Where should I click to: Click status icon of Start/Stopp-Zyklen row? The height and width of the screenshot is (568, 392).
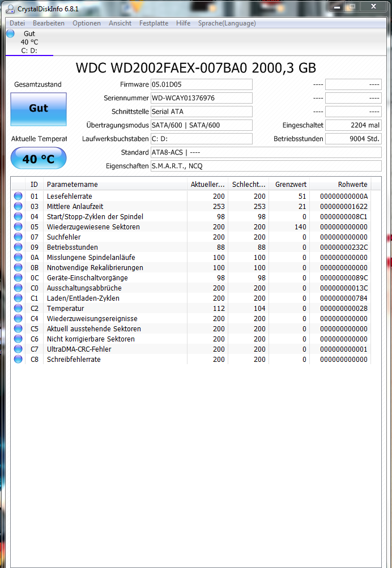tap(18, 216)
